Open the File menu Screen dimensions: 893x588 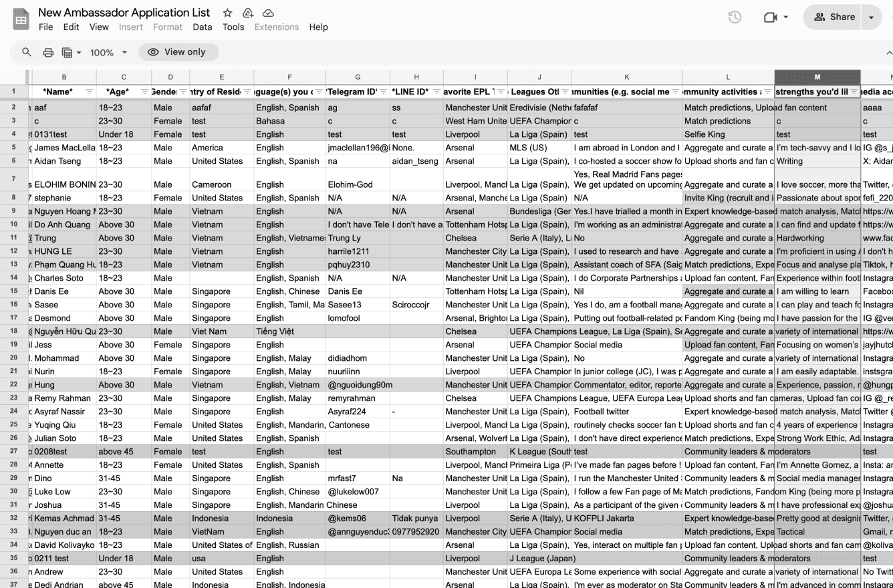click(45, 27)
